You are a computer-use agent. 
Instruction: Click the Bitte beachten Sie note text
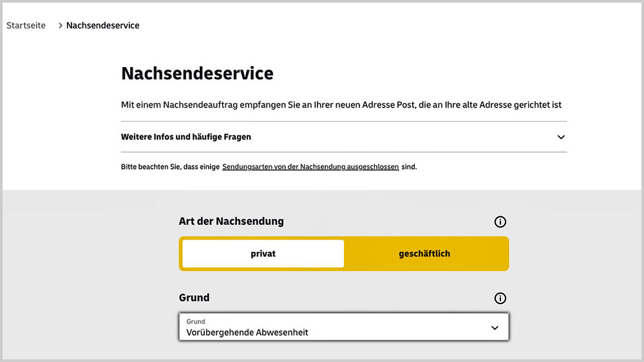pos(170,167)
